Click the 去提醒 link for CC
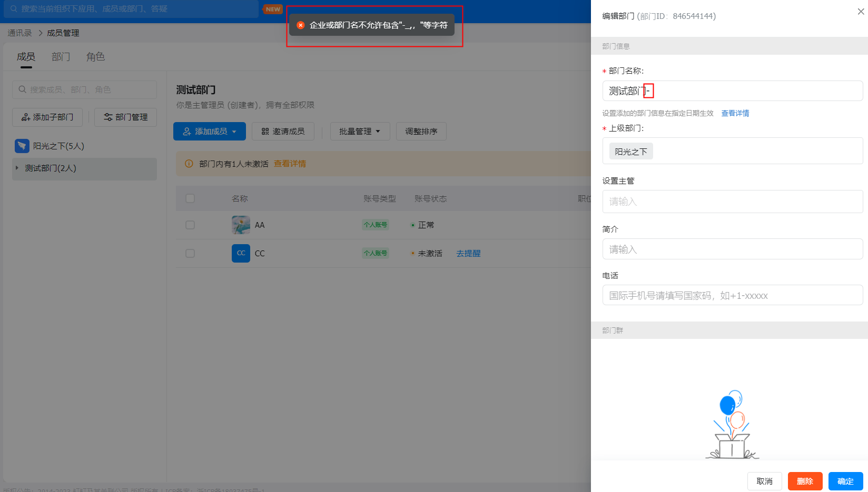This screenshot has width=868, height=492. tap(468, 253)
